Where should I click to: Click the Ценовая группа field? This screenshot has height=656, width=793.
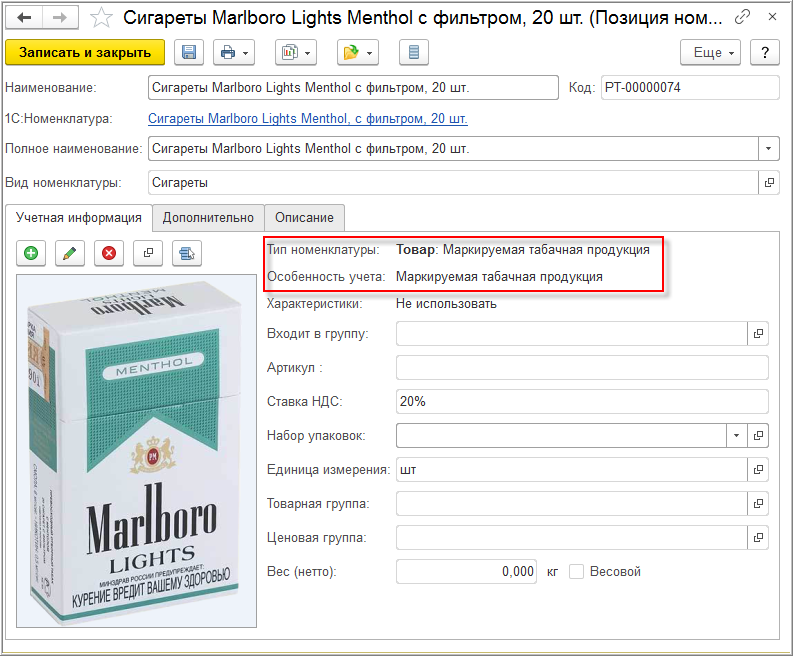(x=571, y=538)
